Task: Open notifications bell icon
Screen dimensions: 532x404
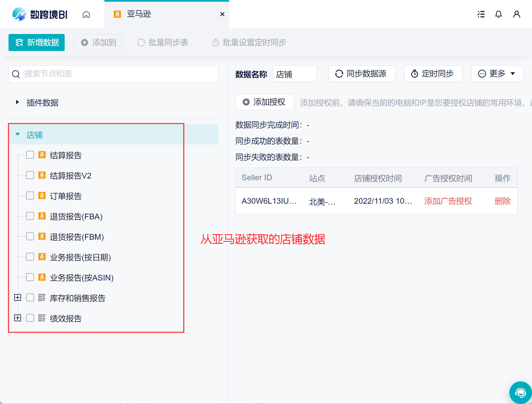Action: click(499, 14)
